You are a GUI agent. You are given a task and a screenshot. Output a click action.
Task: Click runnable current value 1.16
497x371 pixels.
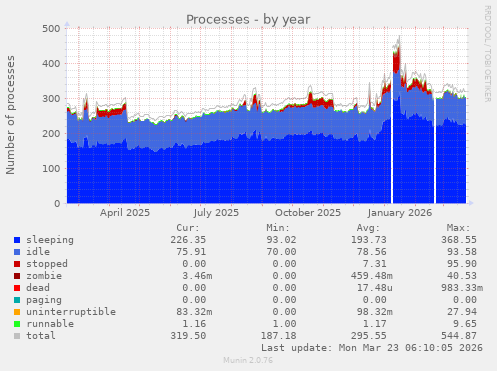[194, 324]
